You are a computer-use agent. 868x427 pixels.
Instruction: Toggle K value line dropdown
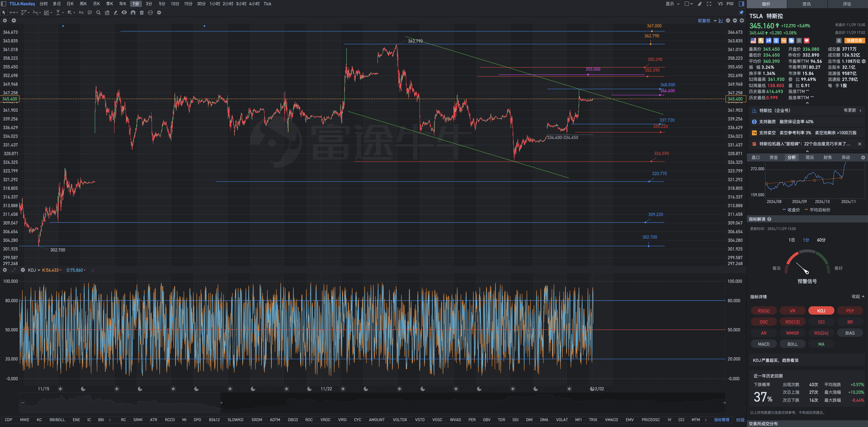tap(61, 270)
